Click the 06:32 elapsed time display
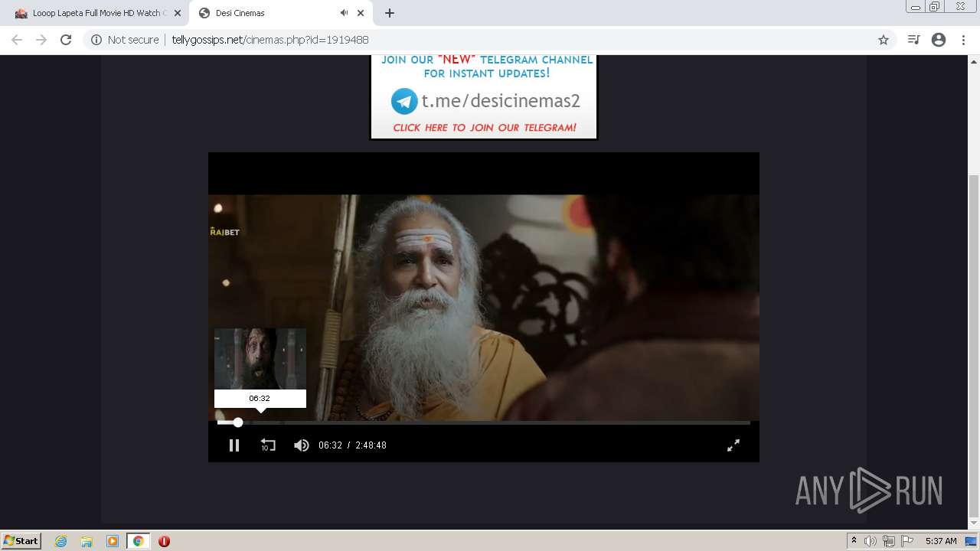This screenshot has height=551, width=980. 330,445
